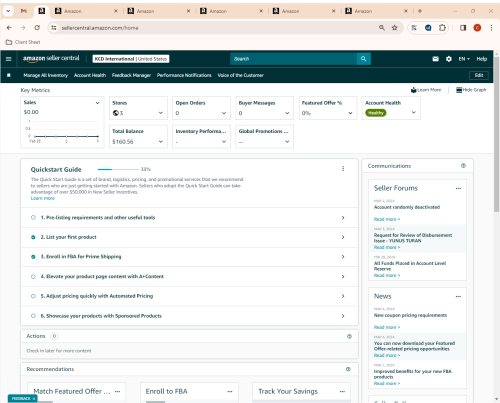This screenshot has height=403, width=500.
Task: Click the Communications panel info icon
Action: point(463,166)
